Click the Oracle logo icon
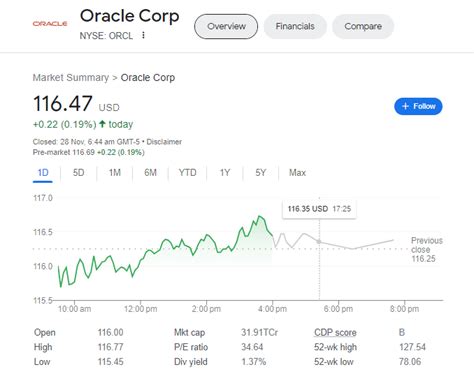This screenshot has width=474, height=374. [x=50, y=24]
